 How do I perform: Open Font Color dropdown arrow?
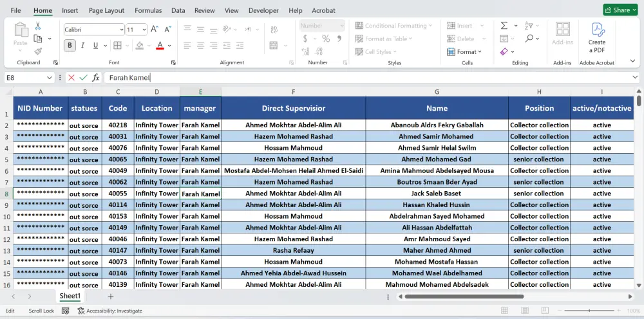click(169, 46)
